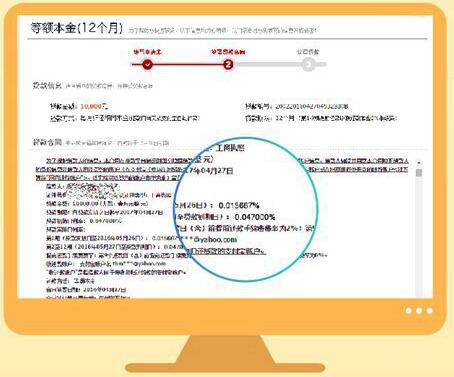The height and width of the screenshot is (377, 454).
Task: Click the middle white dot on monitor bezel
Action: point(419,311)
